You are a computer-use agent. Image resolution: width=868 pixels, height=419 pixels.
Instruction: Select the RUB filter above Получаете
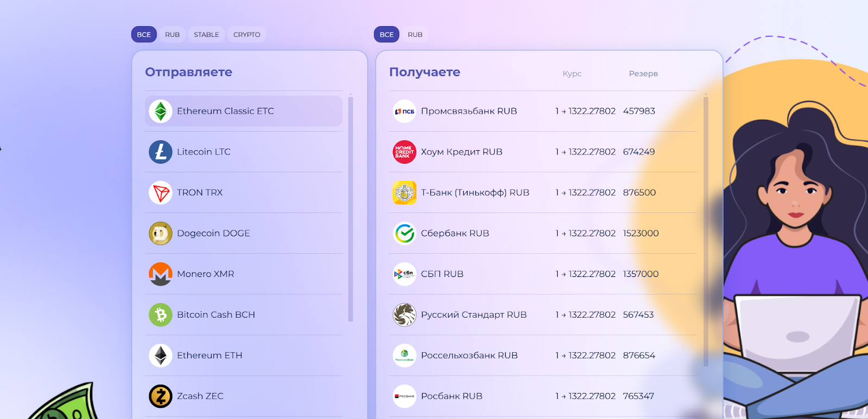(x=415, y=34)
